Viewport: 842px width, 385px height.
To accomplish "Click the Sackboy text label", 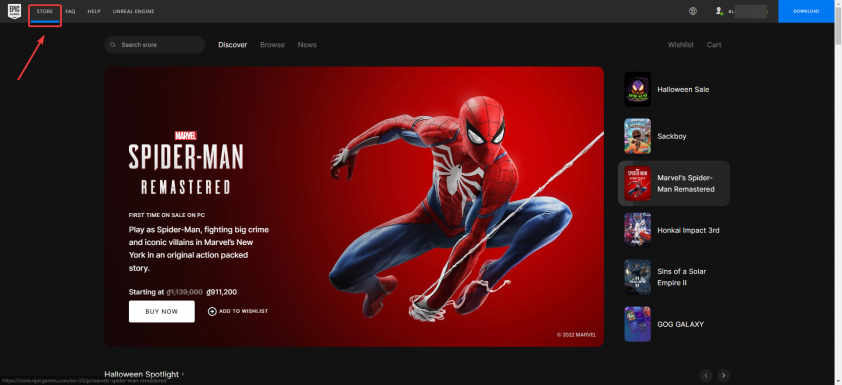I will [x=672, y=136].
